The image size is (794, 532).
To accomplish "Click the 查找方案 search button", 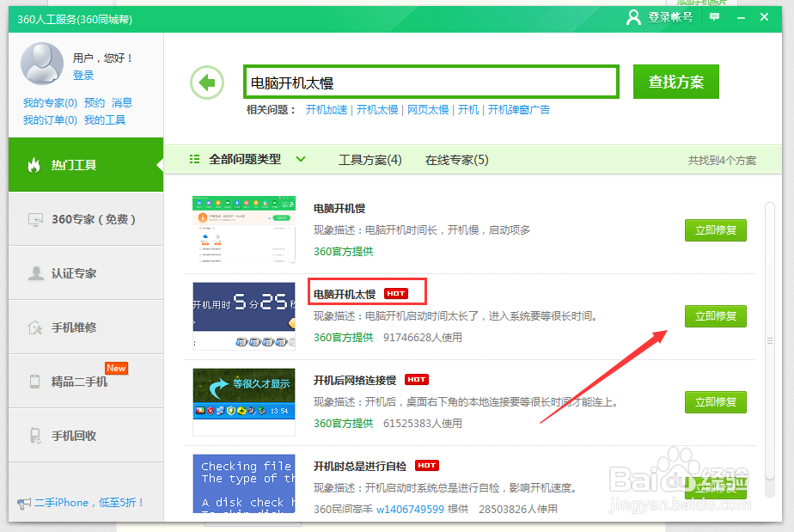I will coord(676,82).
